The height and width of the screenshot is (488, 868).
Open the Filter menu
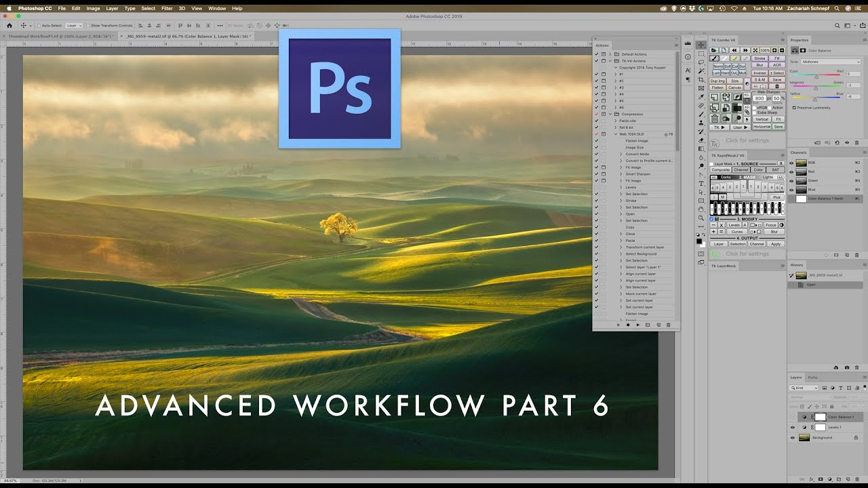[x=167, y=8]
